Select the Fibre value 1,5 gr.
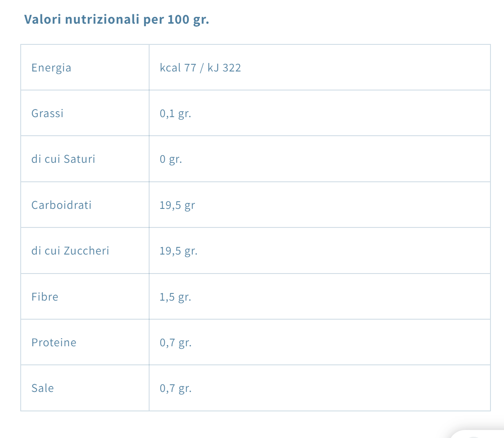The width and height of the screenshot is (504, 438). pos(175,297)
